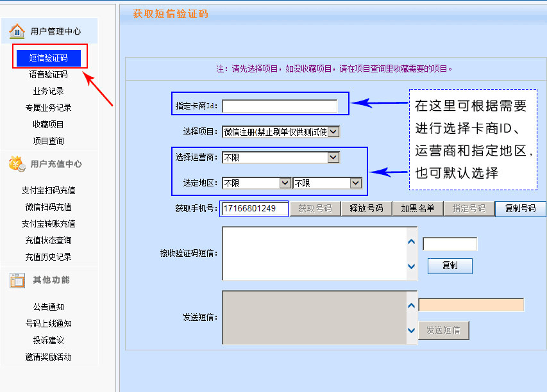Open 公告通知 link

(49, 307)
